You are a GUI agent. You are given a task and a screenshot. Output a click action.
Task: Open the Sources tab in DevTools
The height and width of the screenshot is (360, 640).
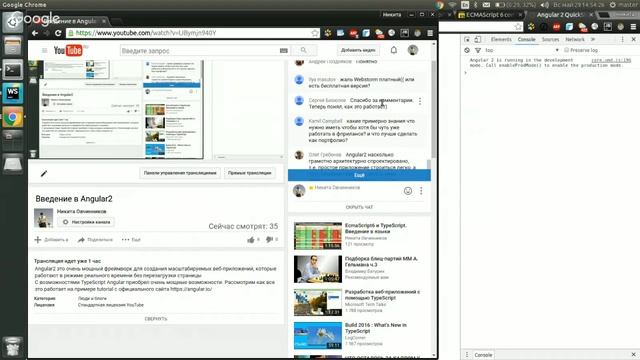pos(550,40)
